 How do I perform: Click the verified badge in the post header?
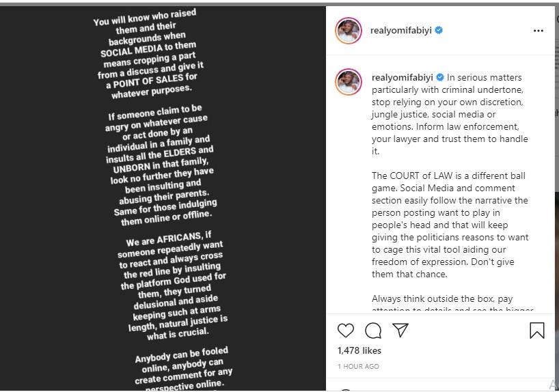[x=439, y=31]
